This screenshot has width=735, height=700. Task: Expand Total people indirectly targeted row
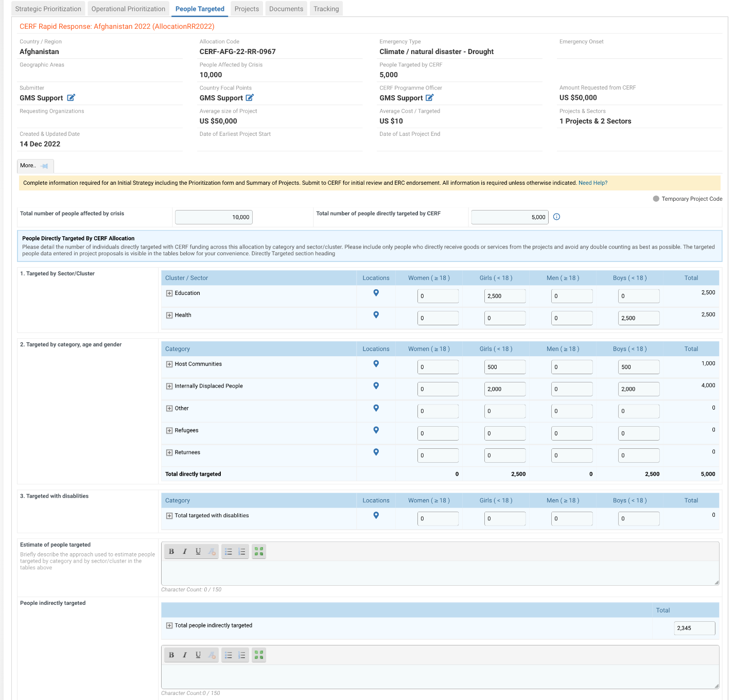(169, 626)
